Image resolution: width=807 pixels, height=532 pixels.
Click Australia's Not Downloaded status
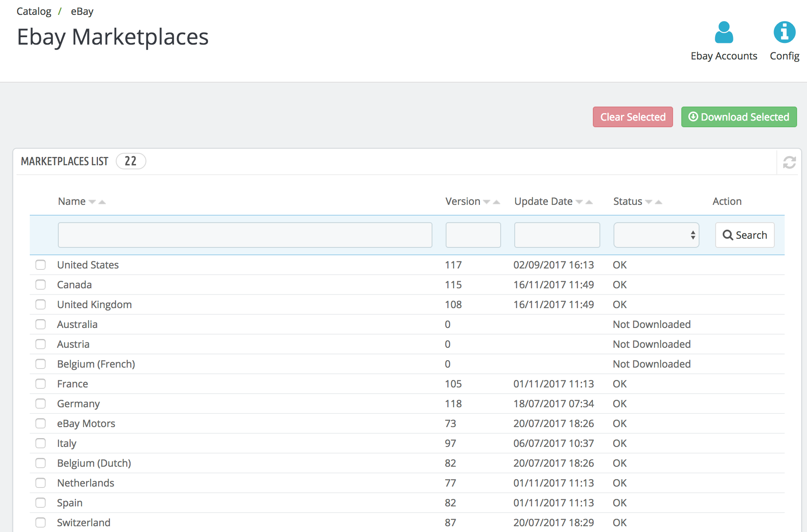click(652, 324)
